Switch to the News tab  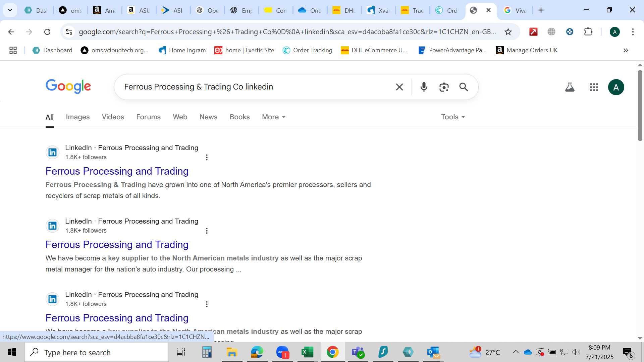pos(208,117)
